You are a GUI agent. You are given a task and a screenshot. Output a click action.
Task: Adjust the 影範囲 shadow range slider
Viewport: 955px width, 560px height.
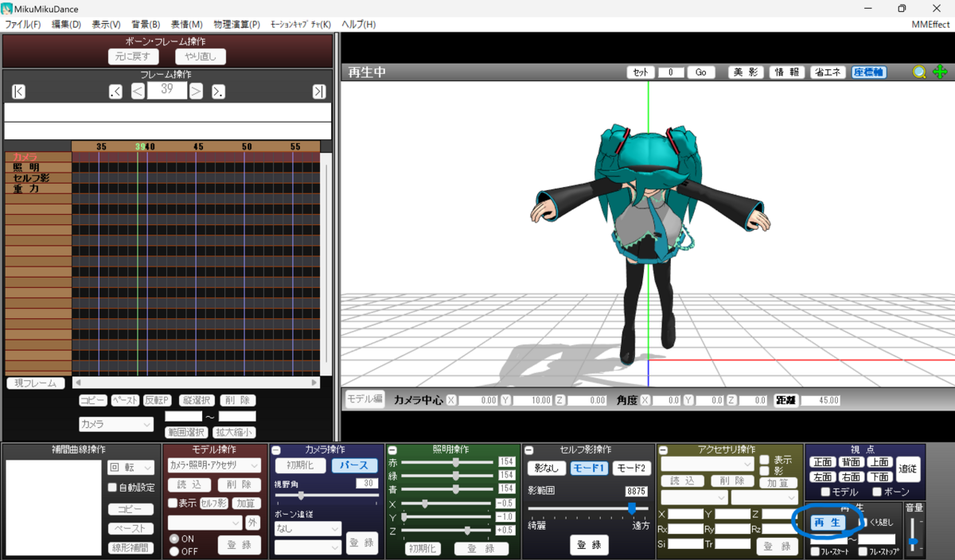pos(632,507)
